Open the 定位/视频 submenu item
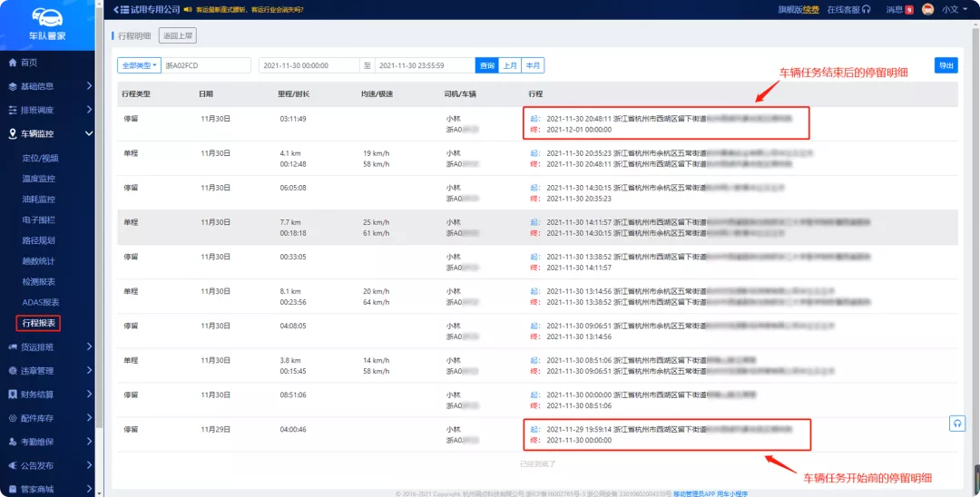Image resolution: width=980 pixels, height=497 pixels. pos(40,158)
